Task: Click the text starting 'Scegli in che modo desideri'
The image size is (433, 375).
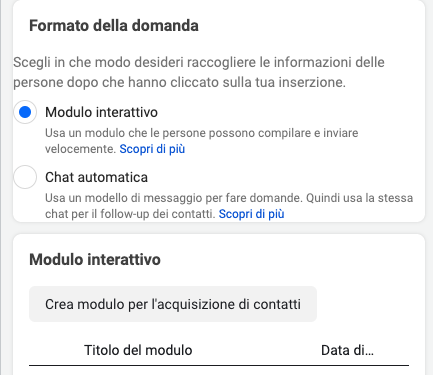Action: tap(199, 72)
